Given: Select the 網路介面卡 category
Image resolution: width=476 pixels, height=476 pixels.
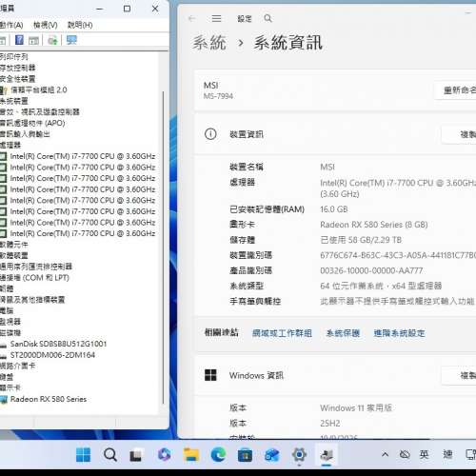Looking at the screenshot, I should click(17, 366).
